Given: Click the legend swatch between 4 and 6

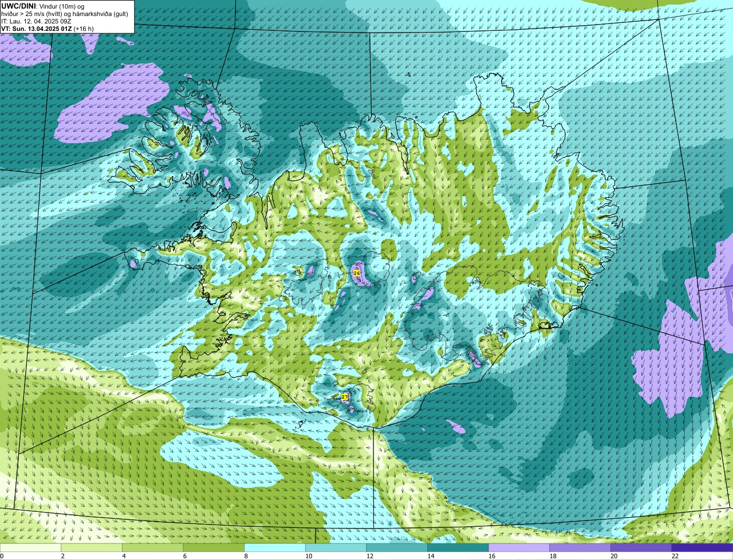Looking at the screenshot, I should coord(152,548).
